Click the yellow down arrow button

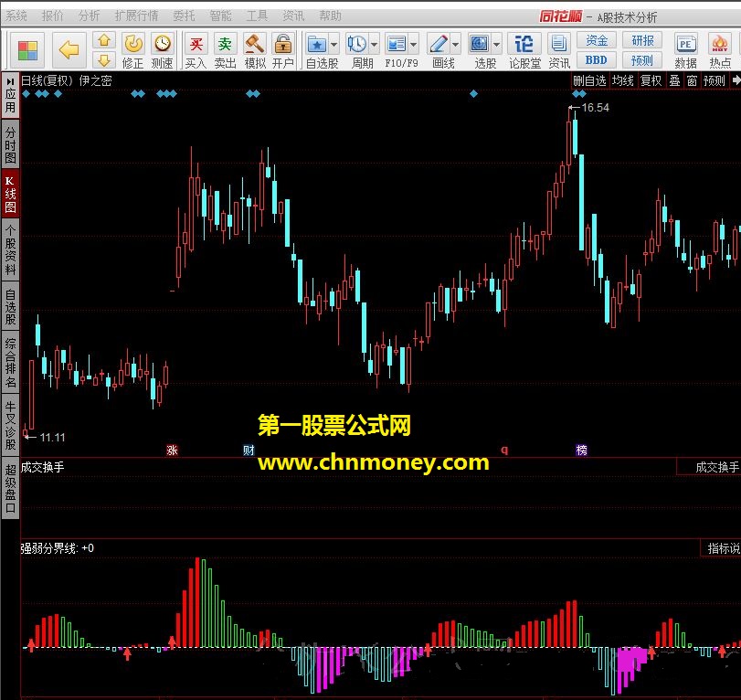(x=104, y=60)
